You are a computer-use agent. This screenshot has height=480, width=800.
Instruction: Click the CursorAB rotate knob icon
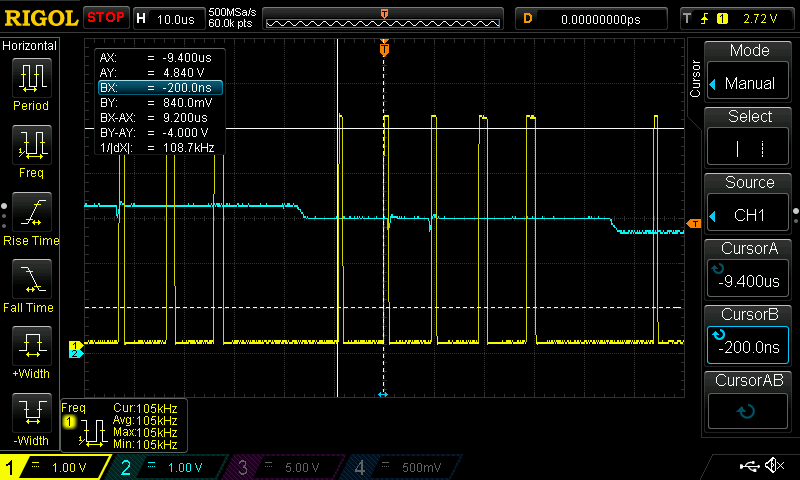747,411
